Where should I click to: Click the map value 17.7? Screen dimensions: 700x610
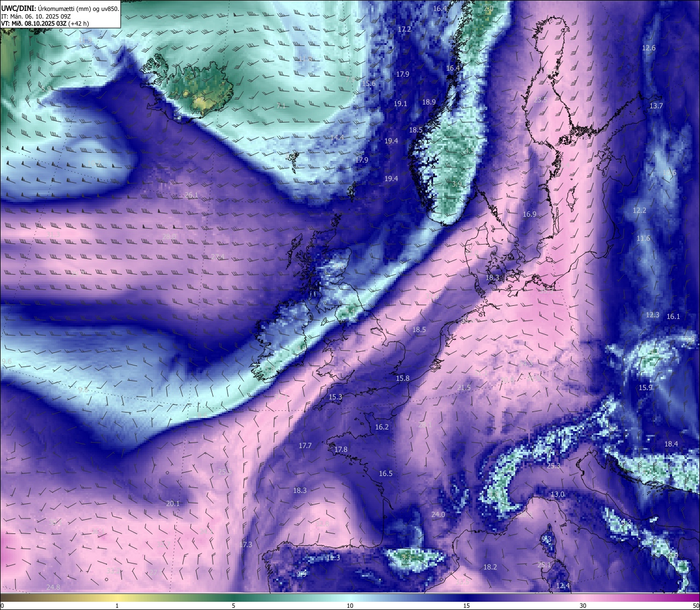305,445
